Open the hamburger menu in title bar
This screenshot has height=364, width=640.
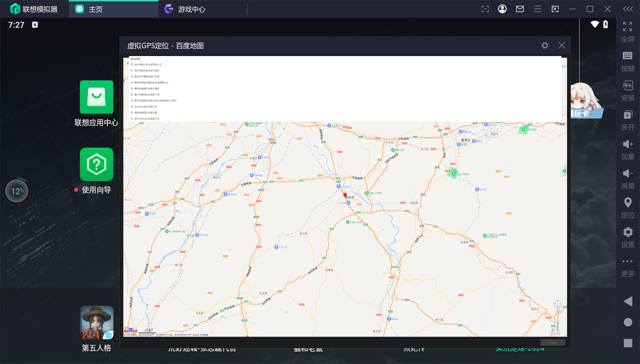538,9
